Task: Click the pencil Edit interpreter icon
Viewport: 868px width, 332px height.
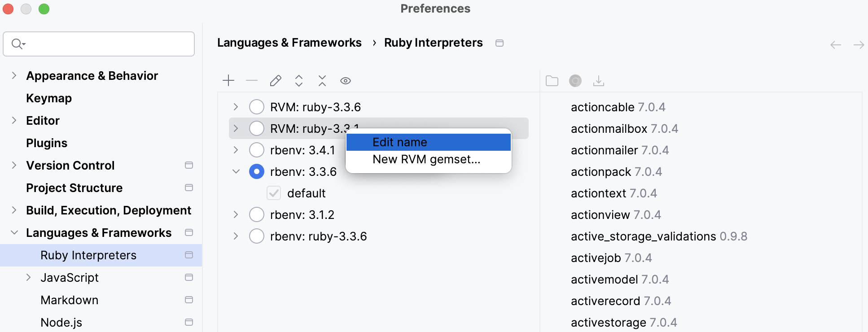Action: (x=276, y=81)
